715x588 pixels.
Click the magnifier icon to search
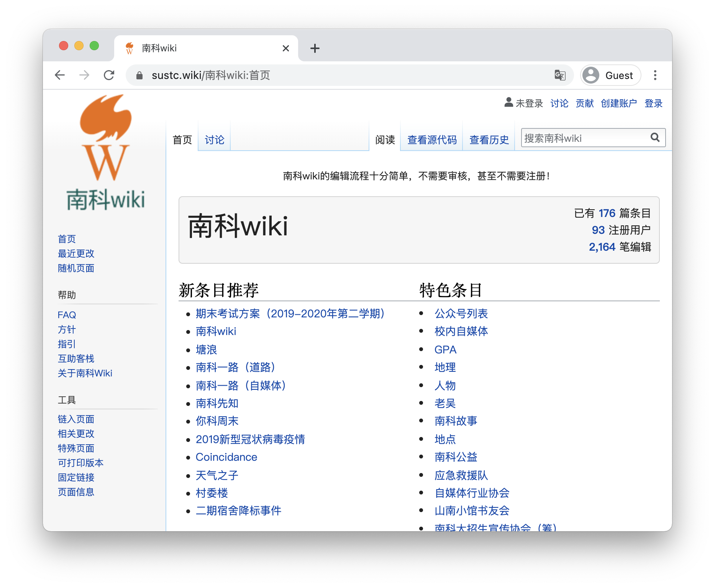(x=655, y=138)
